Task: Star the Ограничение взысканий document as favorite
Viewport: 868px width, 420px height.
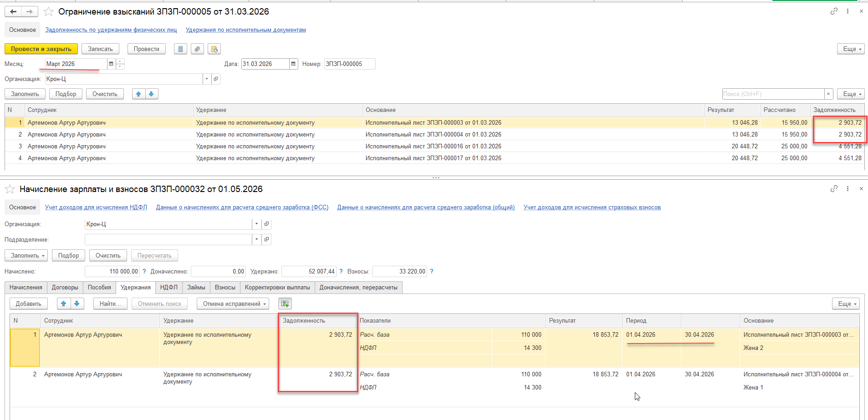Action: point(48,12)
